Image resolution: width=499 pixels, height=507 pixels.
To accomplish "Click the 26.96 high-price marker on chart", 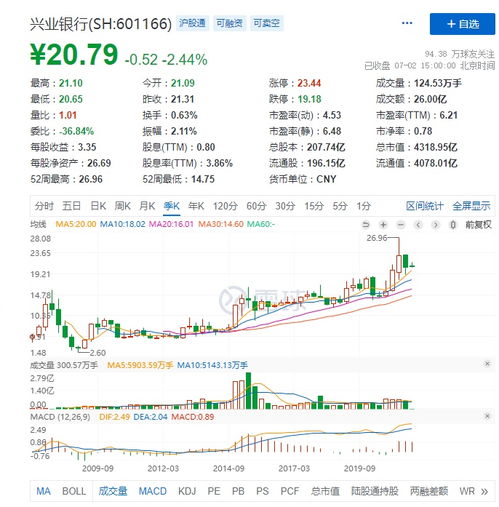I will (377, 238).
